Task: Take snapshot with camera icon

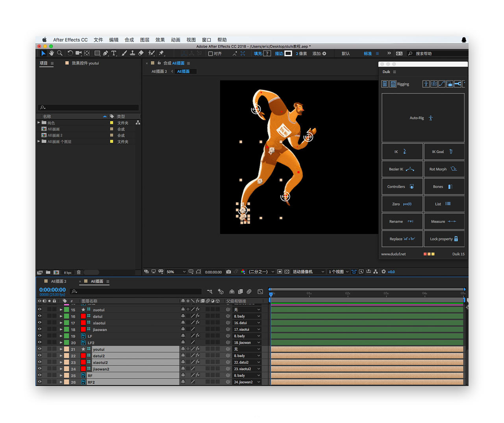Action: pos(228,272)
